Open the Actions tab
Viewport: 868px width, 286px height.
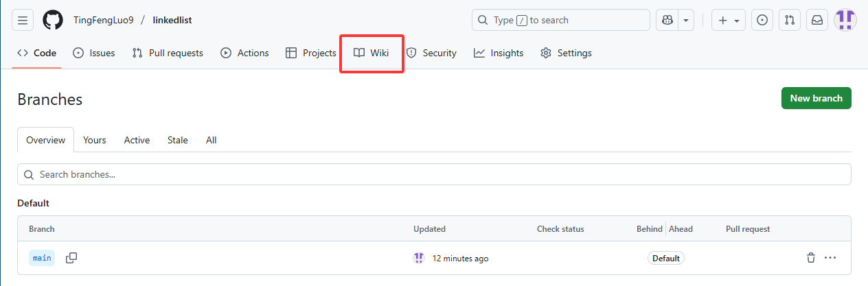click(244, 53)
